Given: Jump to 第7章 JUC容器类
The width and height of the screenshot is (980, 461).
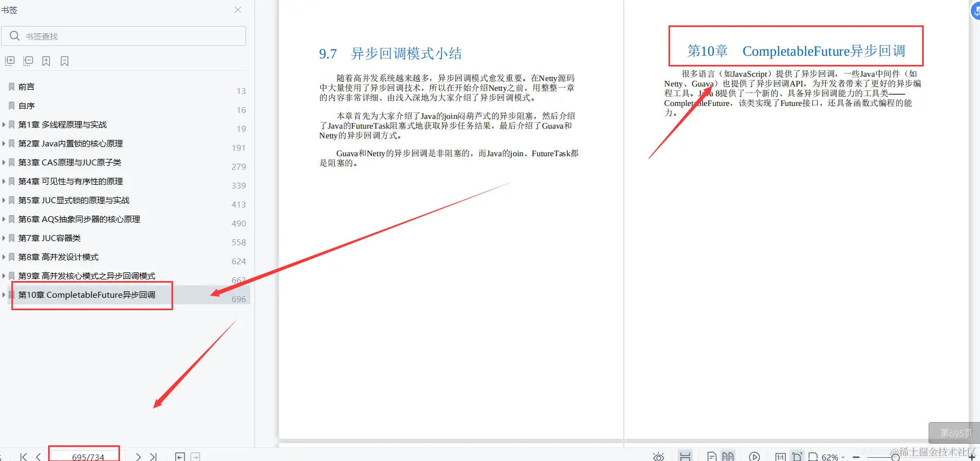Looking at the screenshot, I should [50, 238].
